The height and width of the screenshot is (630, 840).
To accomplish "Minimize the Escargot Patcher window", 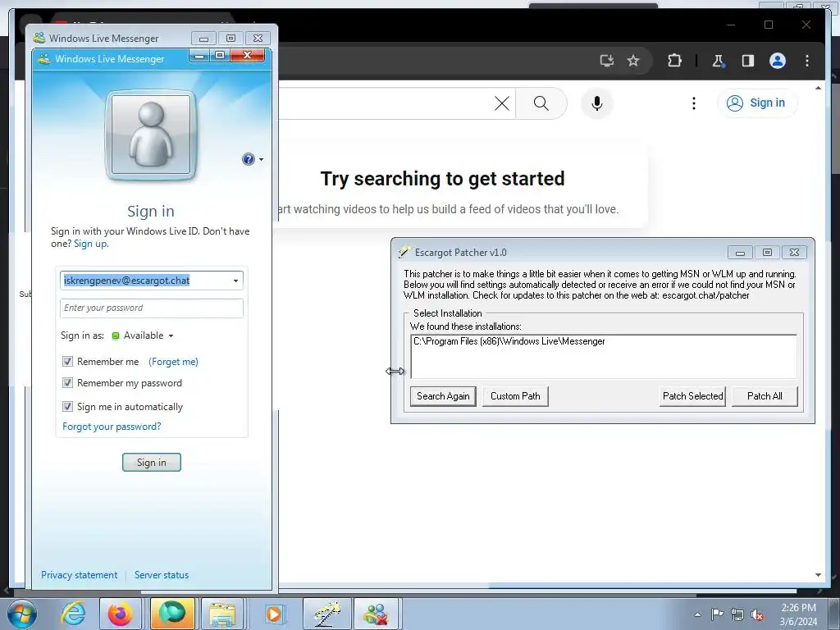I will (x=740, y=253).
